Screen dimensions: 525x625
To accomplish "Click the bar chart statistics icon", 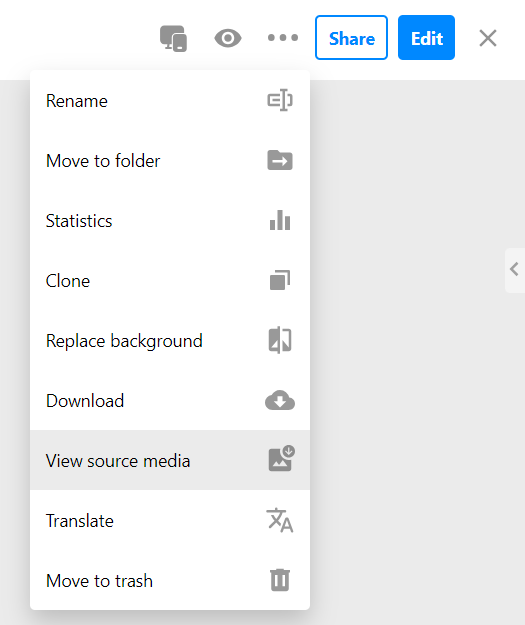I will tap(280, 220).
